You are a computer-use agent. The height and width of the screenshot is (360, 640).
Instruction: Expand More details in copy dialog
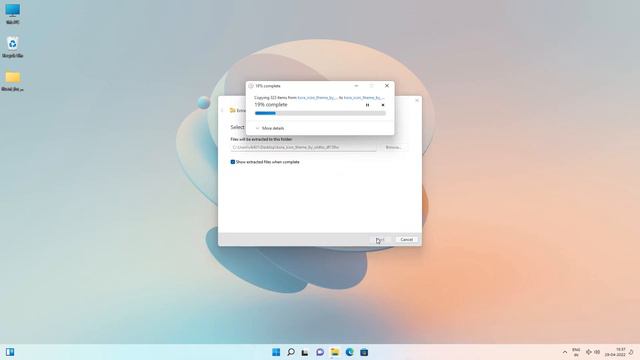[x=270, y=128]
